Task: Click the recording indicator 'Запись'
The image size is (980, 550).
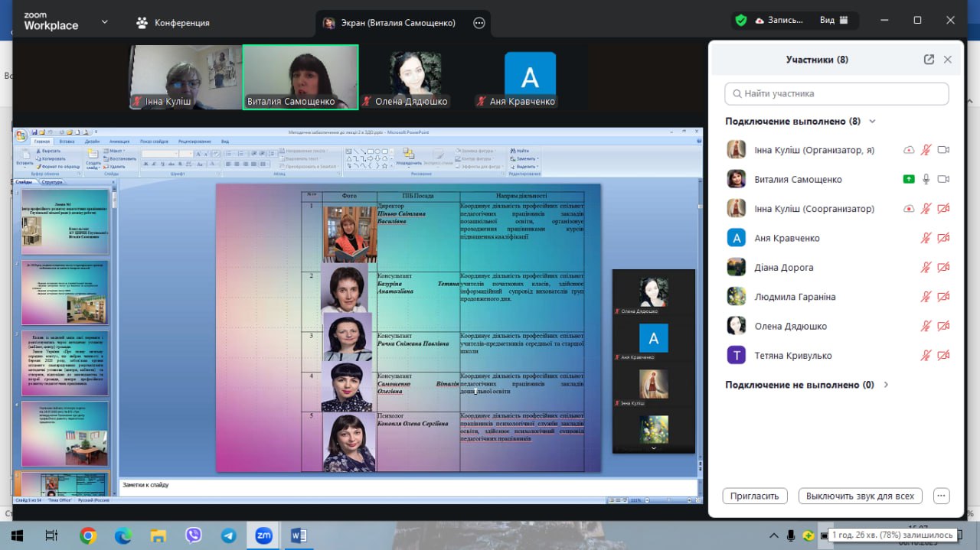Action: (779, 21)
